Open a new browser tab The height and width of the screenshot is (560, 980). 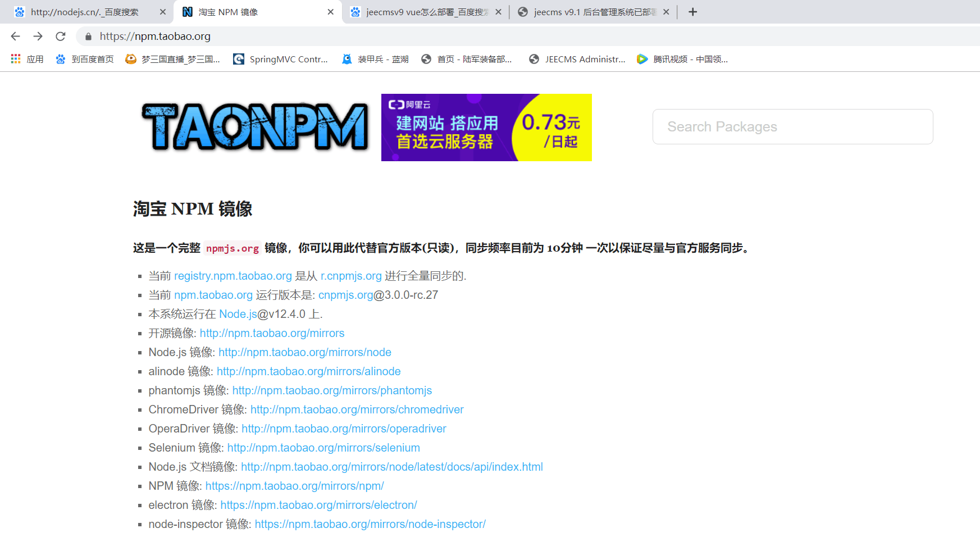pyautogui.click(x=693, y=12)
